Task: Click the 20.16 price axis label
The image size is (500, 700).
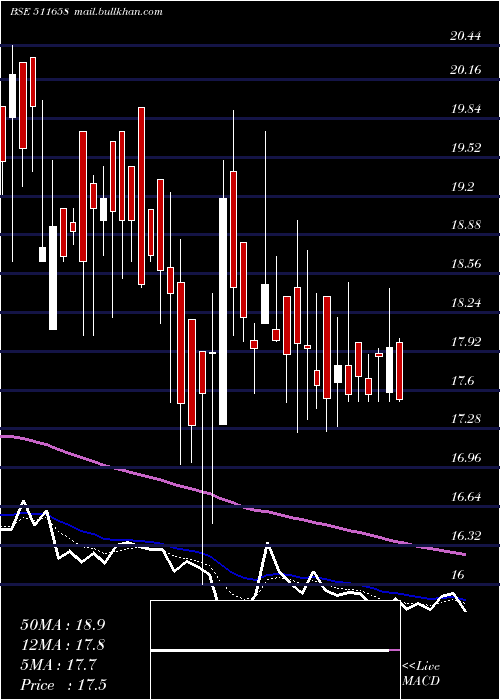Action: pyautogui.click(x=466, y=70)
